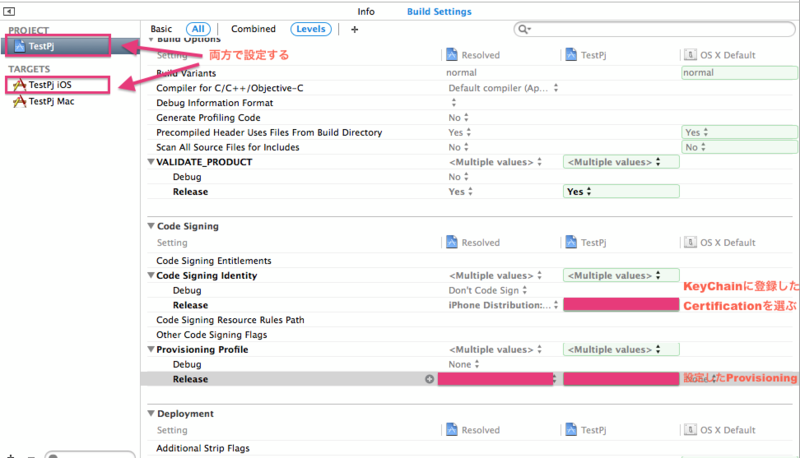Collapse the Deployment section
This screenshot has width=800, height=458.
[151, 413]
